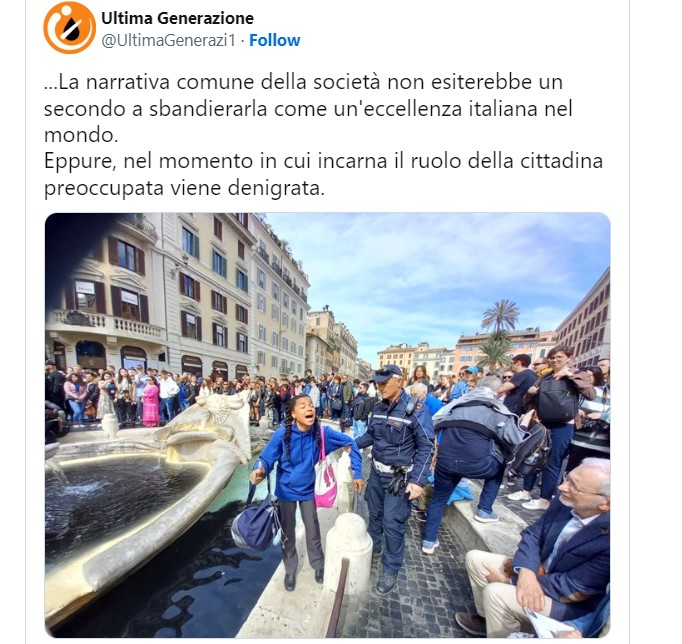
Task: Click the black drop inside the avatar logo
Action: (70, 30)
